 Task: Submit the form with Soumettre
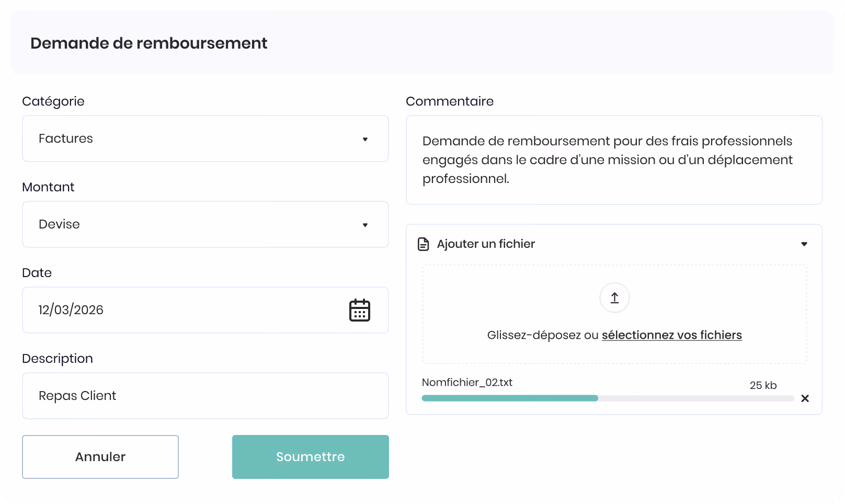point(311,457)
